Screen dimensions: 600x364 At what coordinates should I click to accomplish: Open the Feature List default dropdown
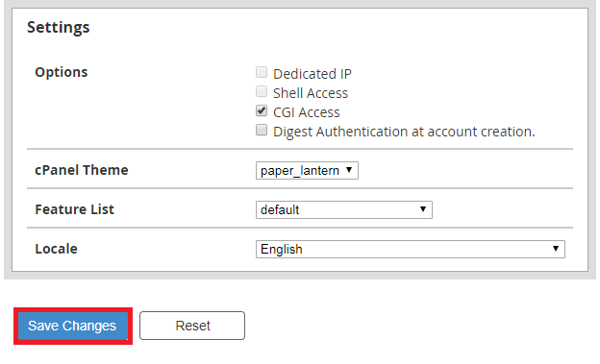pyautogui.click(x=344, y=210)
